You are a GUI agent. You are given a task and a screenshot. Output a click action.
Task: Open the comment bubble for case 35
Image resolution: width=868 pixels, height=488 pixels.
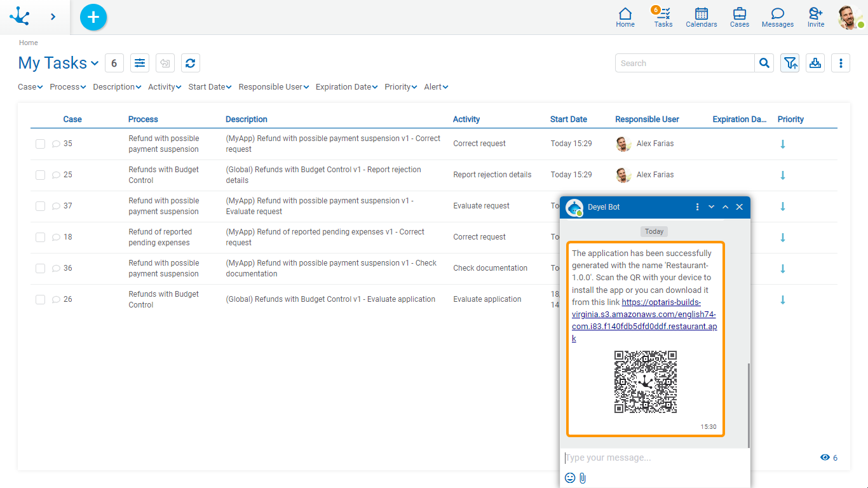56,144
